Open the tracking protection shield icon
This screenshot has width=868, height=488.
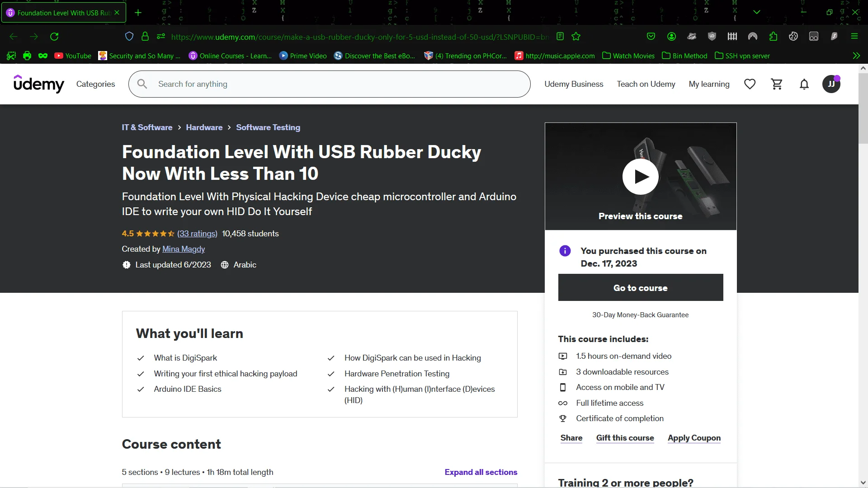[x=129, y=37]
